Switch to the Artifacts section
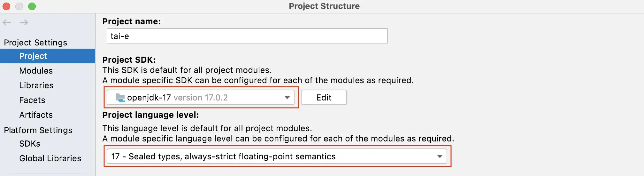 36,115
